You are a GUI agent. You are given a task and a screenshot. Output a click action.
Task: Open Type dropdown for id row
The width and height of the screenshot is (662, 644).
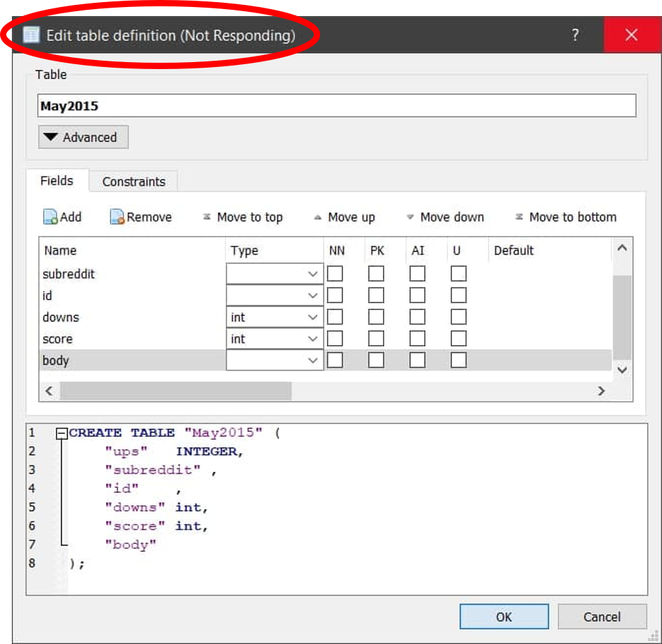(275, 295)
